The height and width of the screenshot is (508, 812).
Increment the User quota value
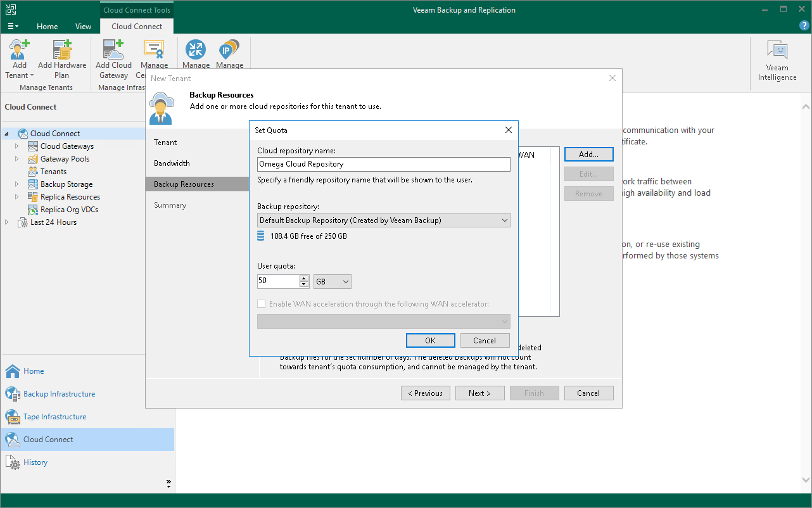[305, 277]
